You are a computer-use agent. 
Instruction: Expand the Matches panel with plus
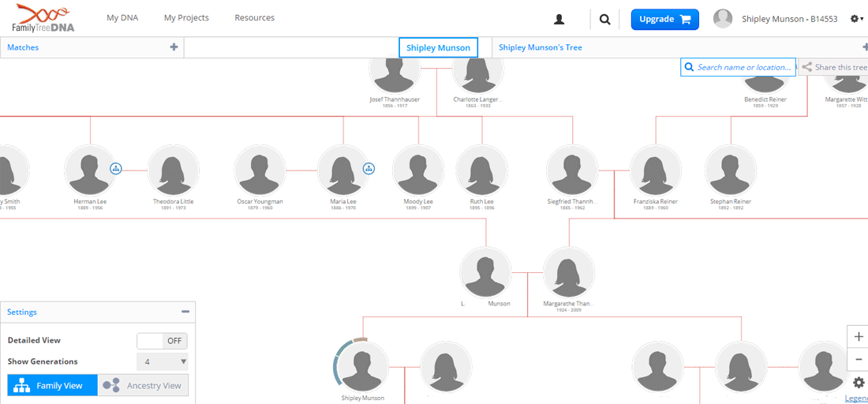tap(174, 47)
